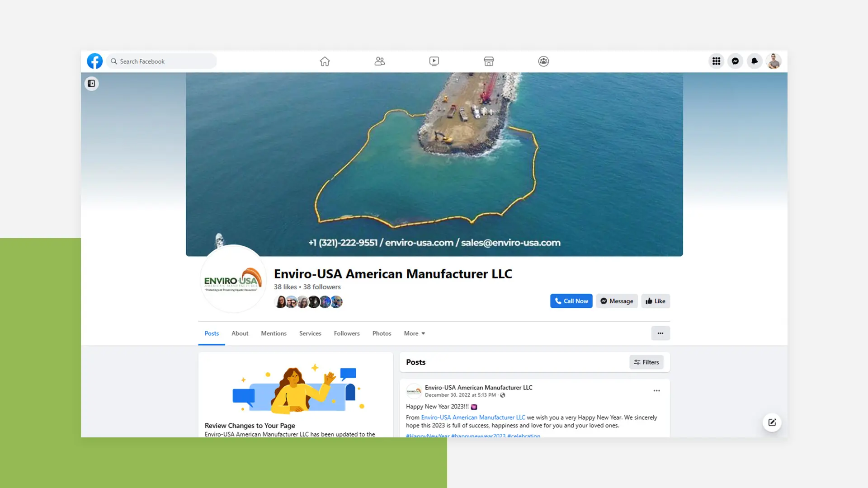Image resolution: width=868 pixels, height=488 pixels.
Task: Open the Posts Filters button
Action: [646, 362]
